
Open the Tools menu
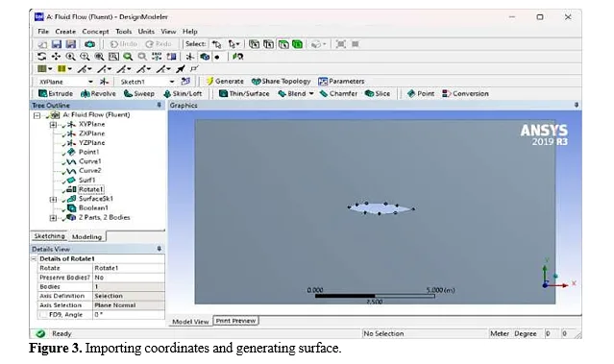(123, 32)
